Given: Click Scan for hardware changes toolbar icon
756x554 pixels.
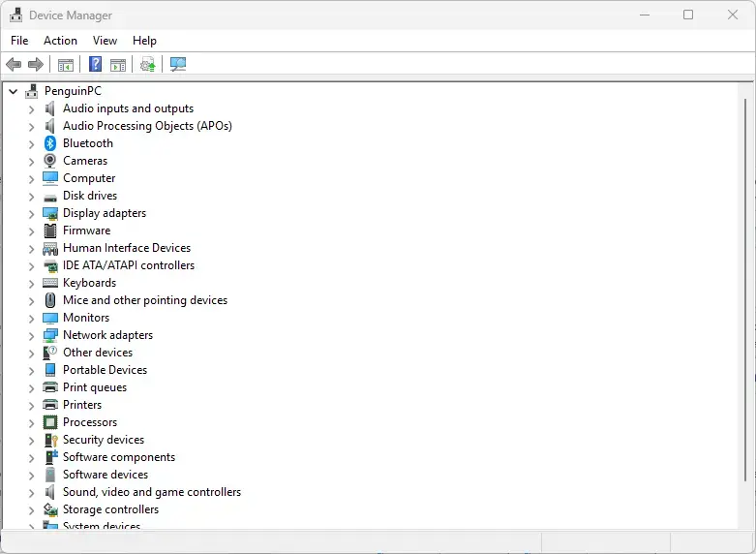Looking at the screenshot, I should [x=178, y=64].
